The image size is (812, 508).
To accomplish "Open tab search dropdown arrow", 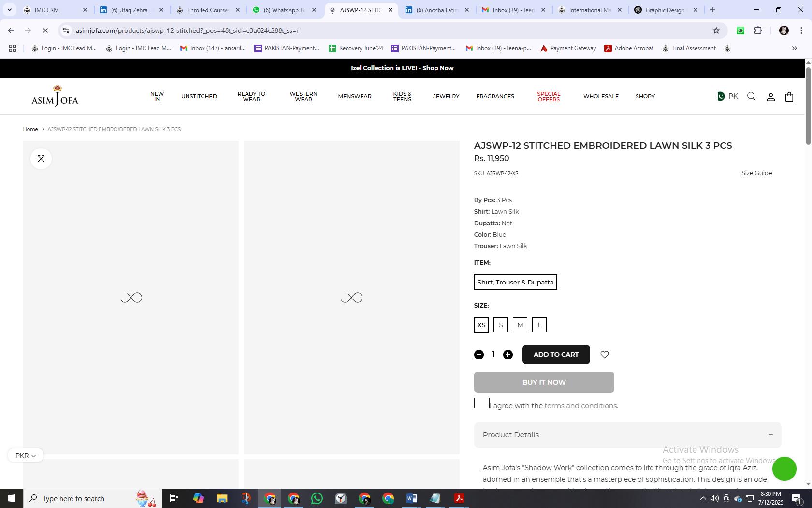I will (x=9, y=10).
